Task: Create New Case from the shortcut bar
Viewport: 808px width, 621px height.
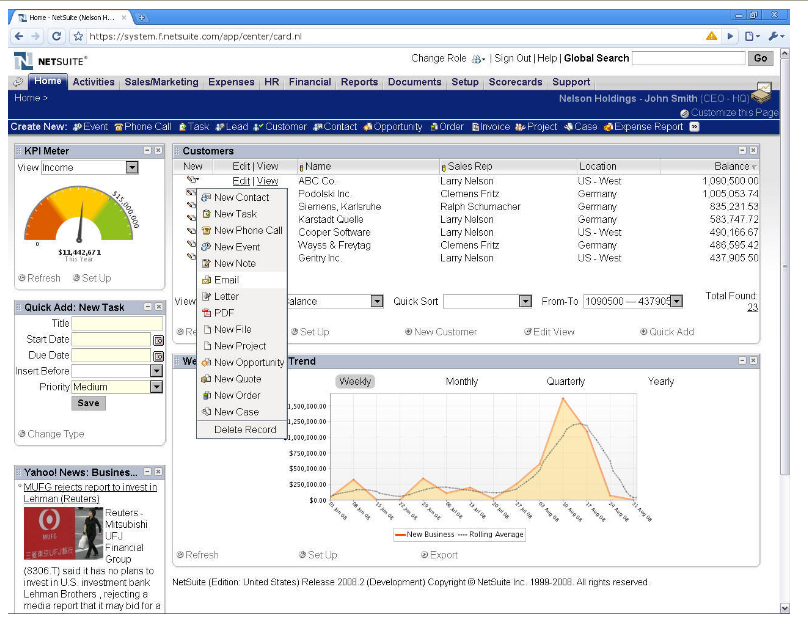Action: [x=580, y=127]
